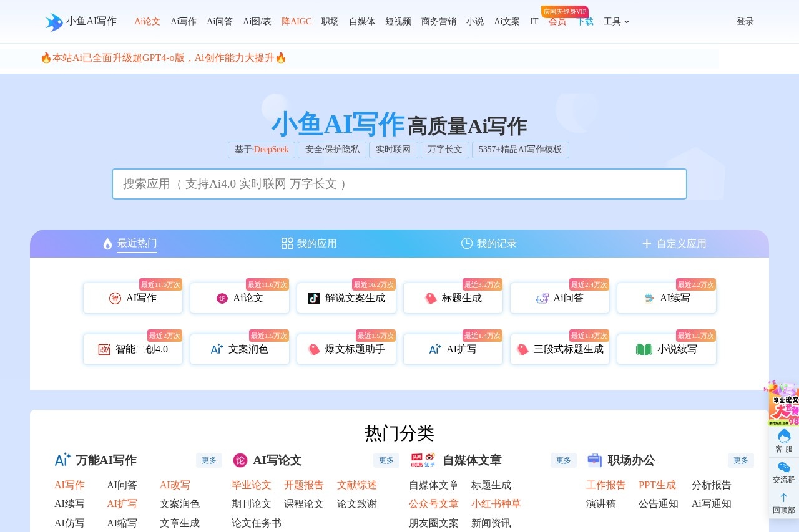
Task: Click the 小鱼AI写作 fish logo
Action: [54, 22]
